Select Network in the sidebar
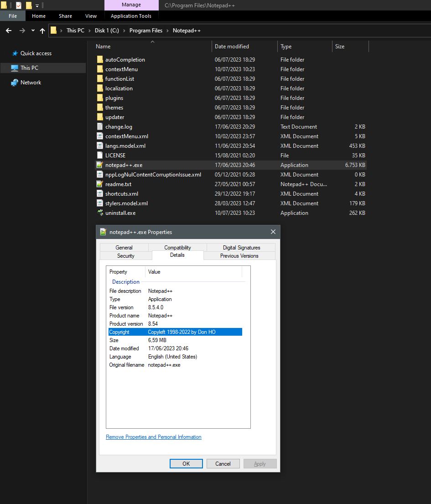Image resolution: width=431 pixels, height=504 pixels. [x=31, y=82]
